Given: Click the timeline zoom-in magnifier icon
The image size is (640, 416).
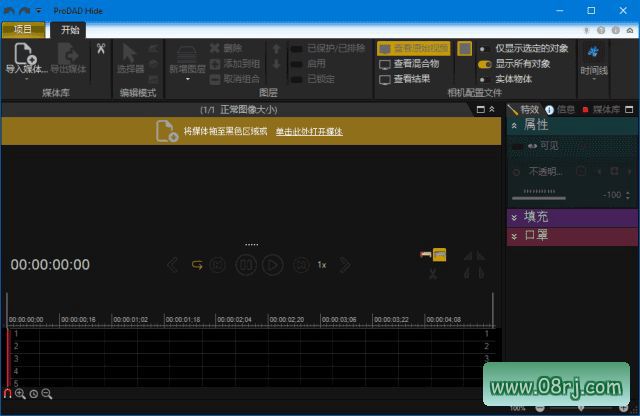Looking at the screenshot, I should [21, 394].
